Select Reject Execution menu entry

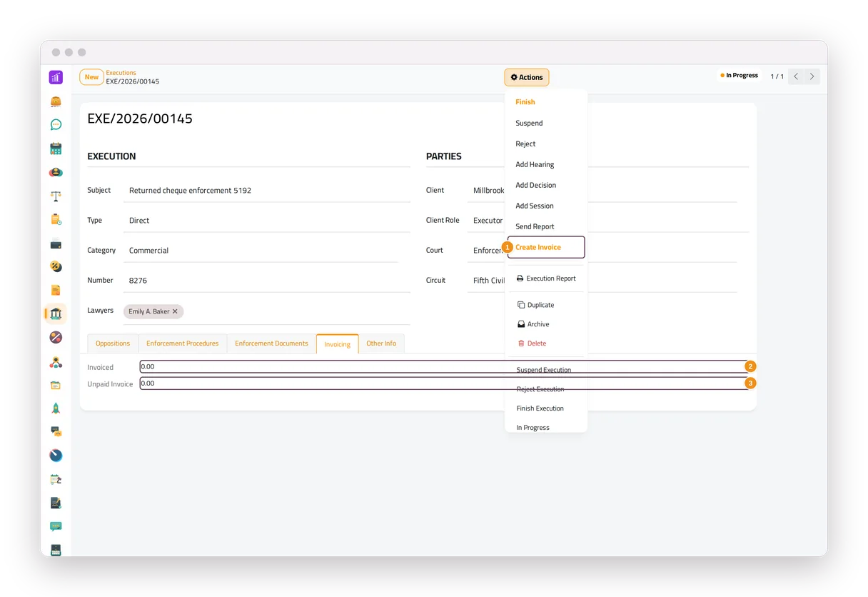pos(540,389)
